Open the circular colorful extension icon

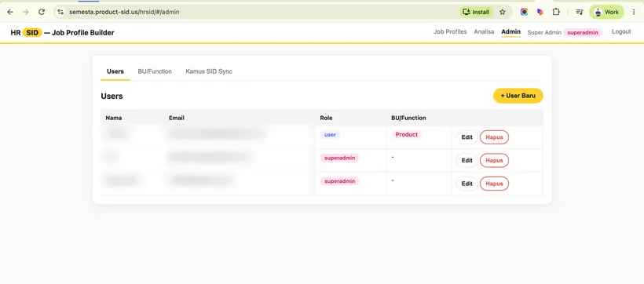click(x=524, y=12)
